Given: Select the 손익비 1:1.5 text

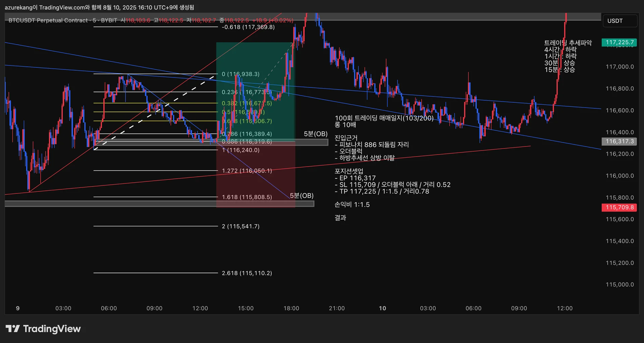Looking at the screenshot, I should pyautogui.click(x=352, y=205).
